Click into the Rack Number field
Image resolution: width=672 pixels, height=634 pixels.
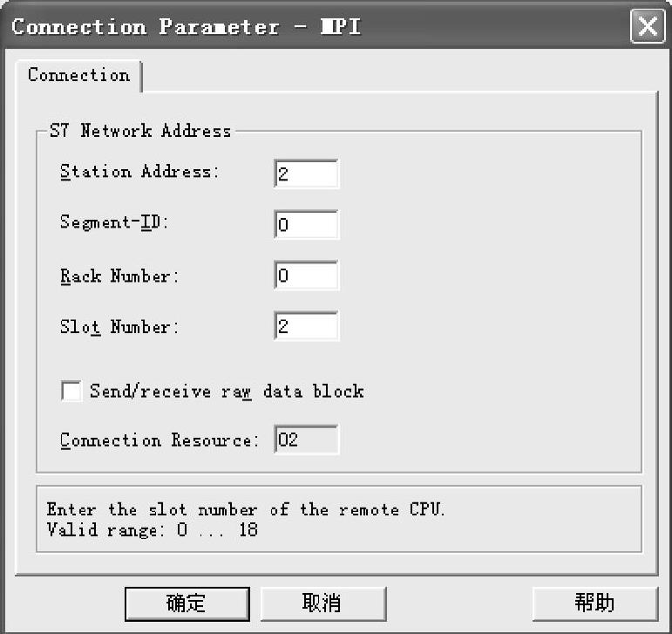click(x=306, y=276)
